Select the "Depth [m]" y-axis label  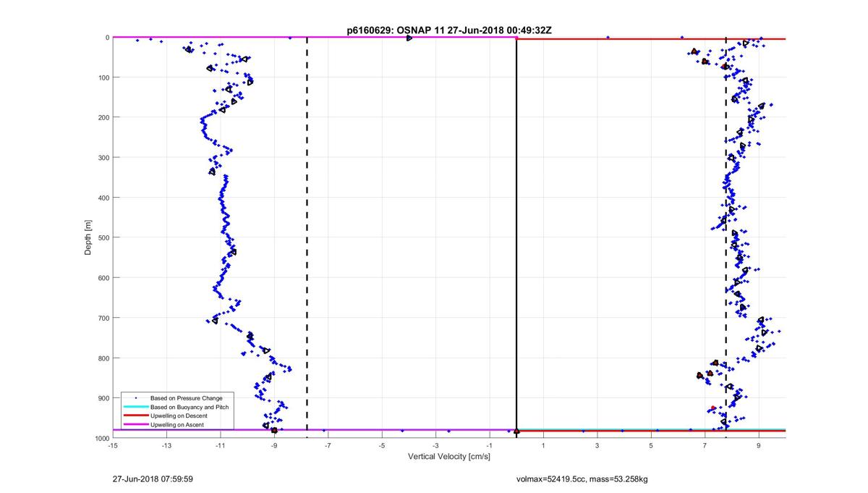click(88, 237)
